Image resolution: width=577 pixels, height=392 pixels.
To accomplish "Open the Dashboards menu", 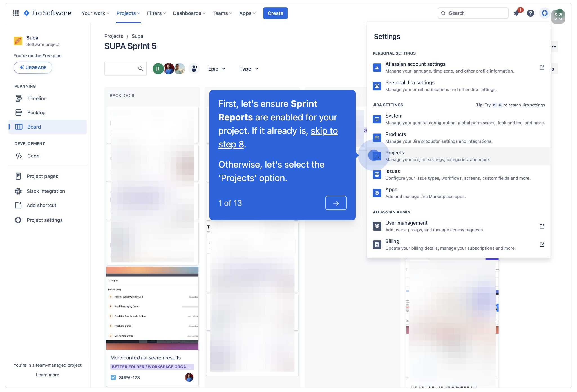I will point(189,13).
